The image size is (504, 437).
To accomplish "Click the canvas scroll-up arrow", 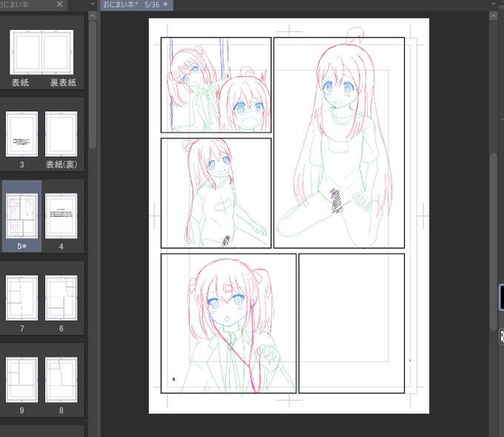I will [x=494, y=16].
